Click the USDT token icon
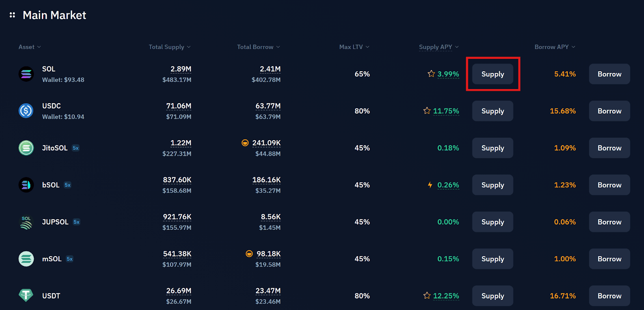 (x=26, y=296)
